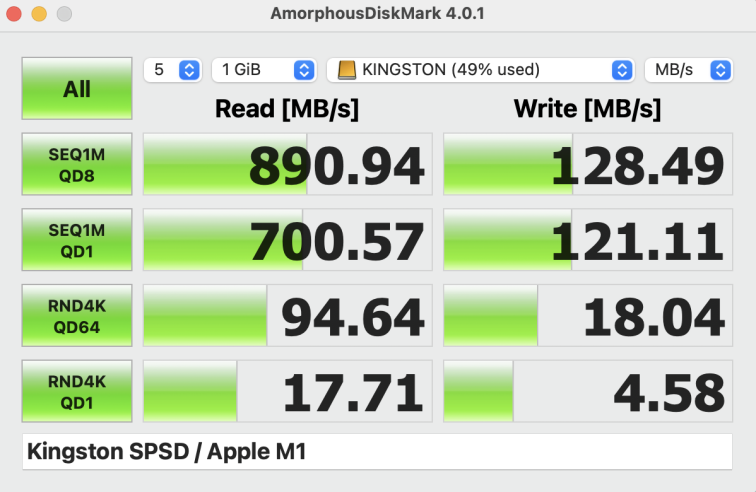Open the test count dropdown showing 5
The height and width of the screenshot is (492, 756).
point(173,70)
